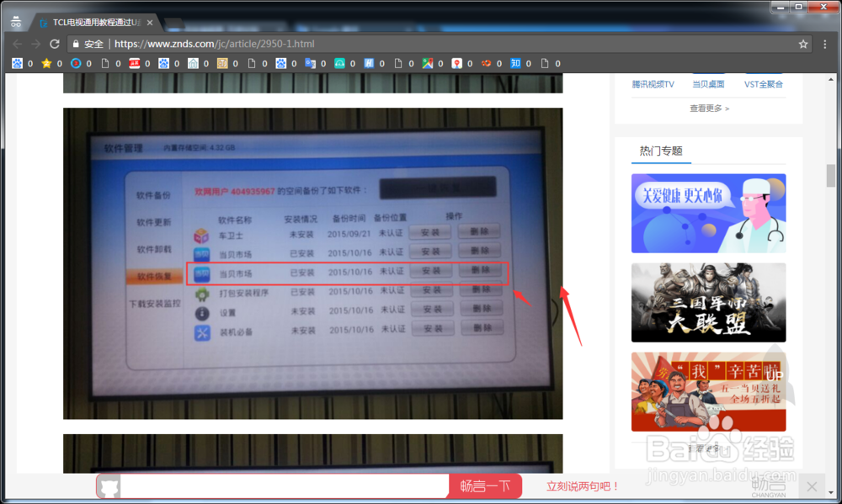This screenshot has width=842, height=504.
Task: Submit comment with 畅言一下 button
Action: click(485, 486)
